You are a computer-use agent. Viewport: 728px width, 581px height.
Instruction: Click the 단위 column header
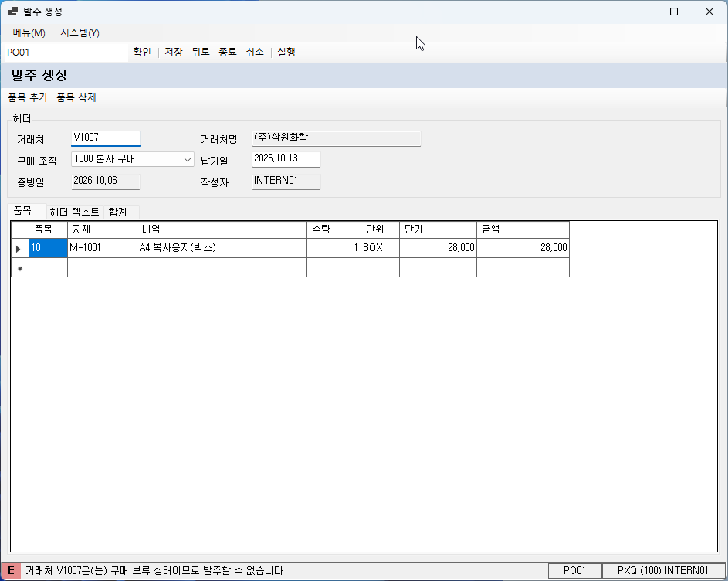coord(381,229)
